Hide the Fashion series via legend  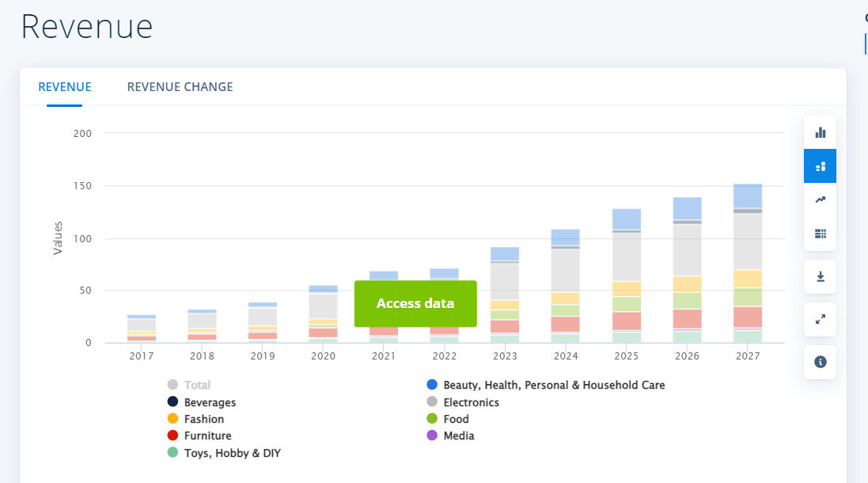tap(203, 419)
